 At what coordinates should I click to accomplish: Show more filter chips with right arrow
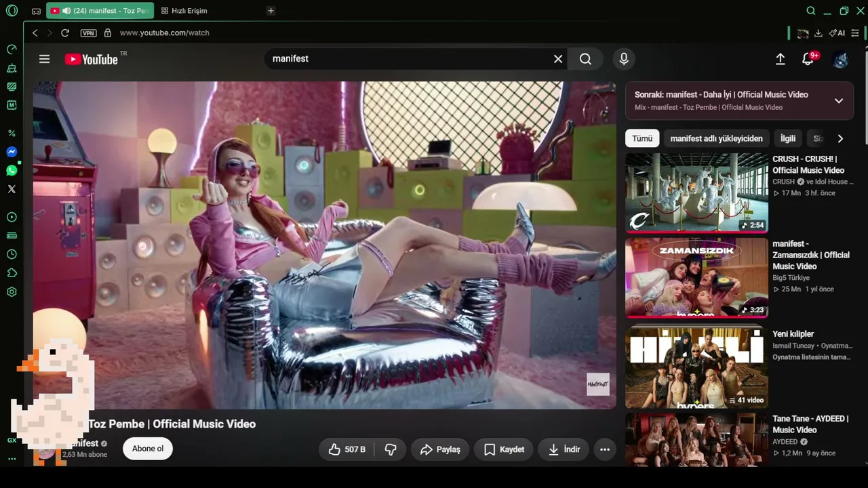click(840, 138)
